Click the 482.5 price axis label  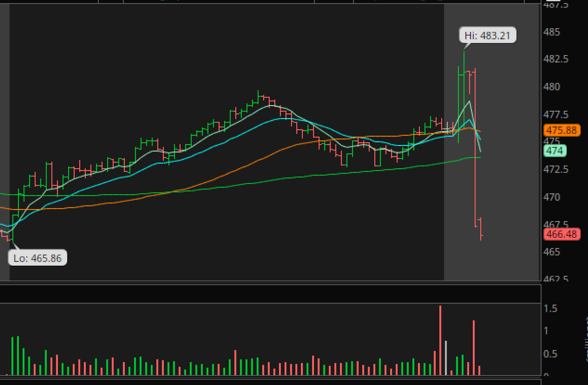point(556,59)
